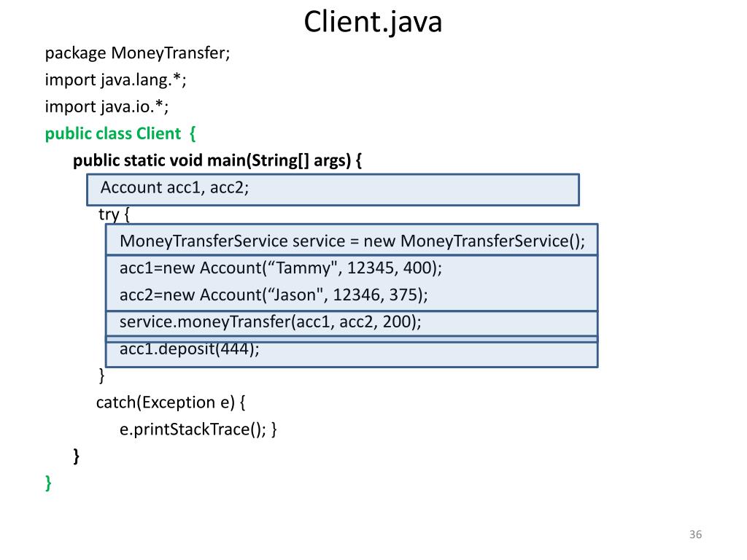Click the "import java.io.*;" line
This screenshot has width=747, height=560.
coord(107,106)
